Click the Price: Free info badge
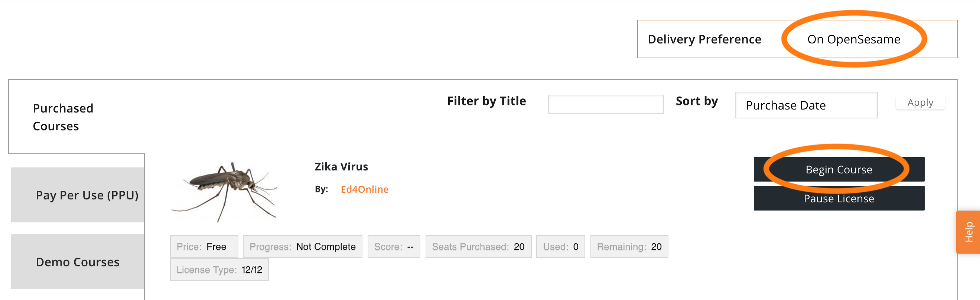The height and width of the screenshot is (300, 980). click(204, 247)
